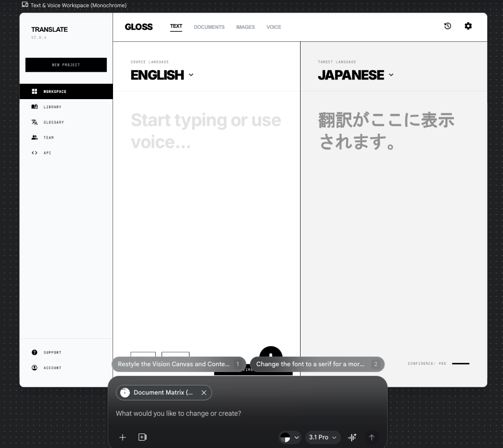
Task: Click the 'What would you like to change' input
Action: pos(240,413)
